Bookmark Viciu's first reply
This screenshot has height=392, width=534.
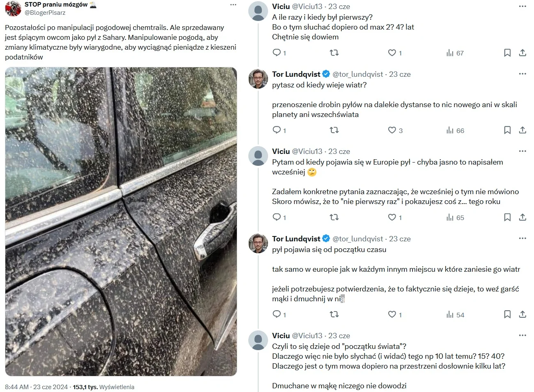(507, 53)
